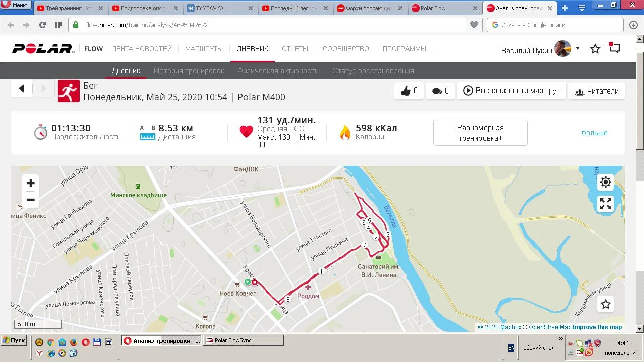The width and height of the screenshot is (644, 362).
Task: Bookmark the page with the heart icon
Action: click(474, 25)
